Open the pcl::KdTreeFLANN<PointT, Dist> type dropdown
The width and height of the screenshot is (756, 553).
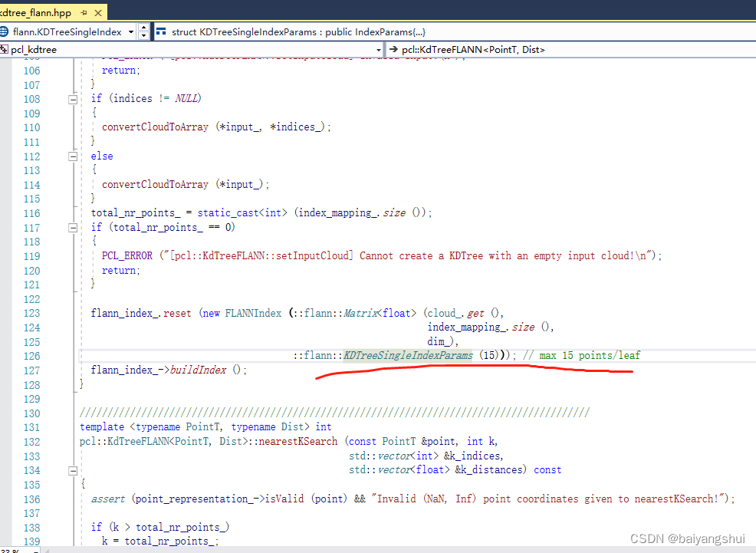[x=571, y=49]
